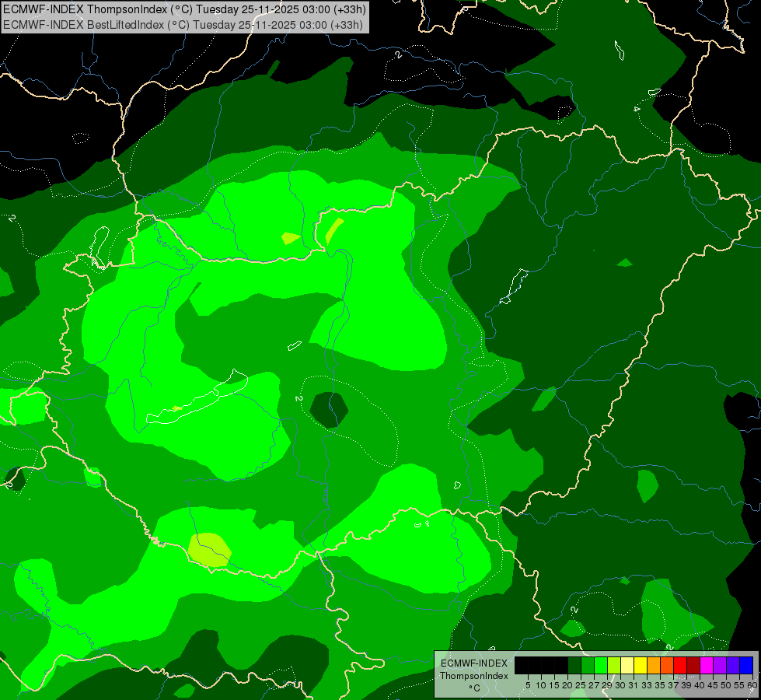The image size is (761, 700).
Task: Pick the yellow 31–33 legend swatch
Action: 641,665
